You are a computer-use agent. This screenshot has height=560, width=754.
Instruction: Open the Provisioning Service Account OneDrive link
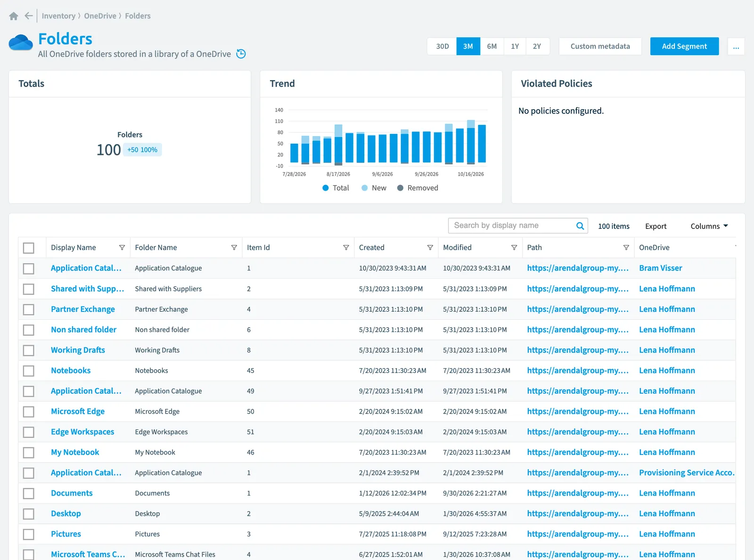[687, 473]
